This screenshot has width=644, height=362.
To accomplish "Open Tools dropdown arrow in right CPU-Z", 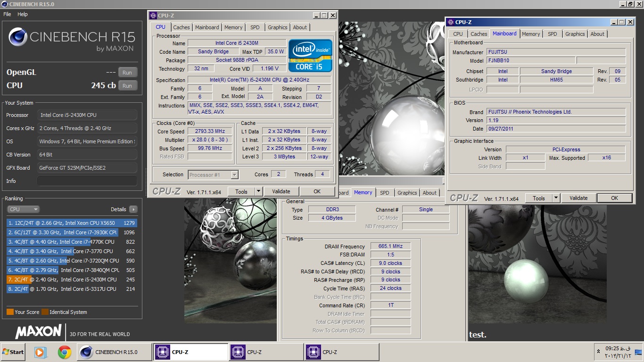I will (556, 198).
